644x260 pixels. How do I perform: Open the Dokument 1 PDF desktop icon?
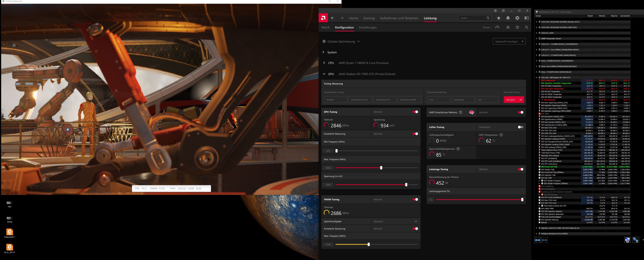[x=9, y=233]
